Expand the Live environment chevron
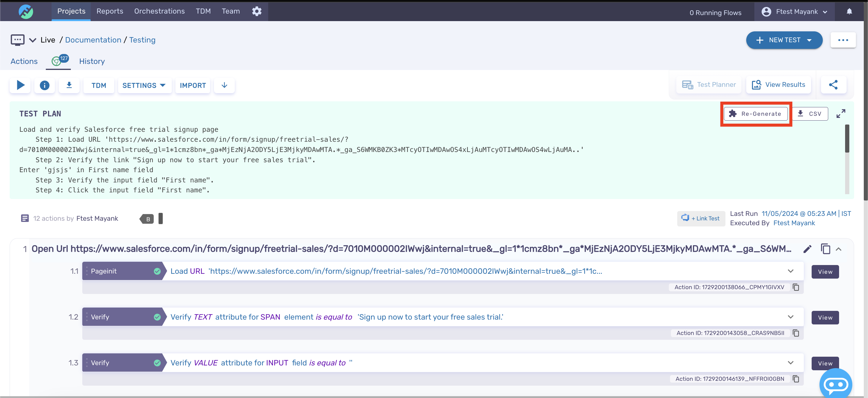868x398 pixels. 32,40
